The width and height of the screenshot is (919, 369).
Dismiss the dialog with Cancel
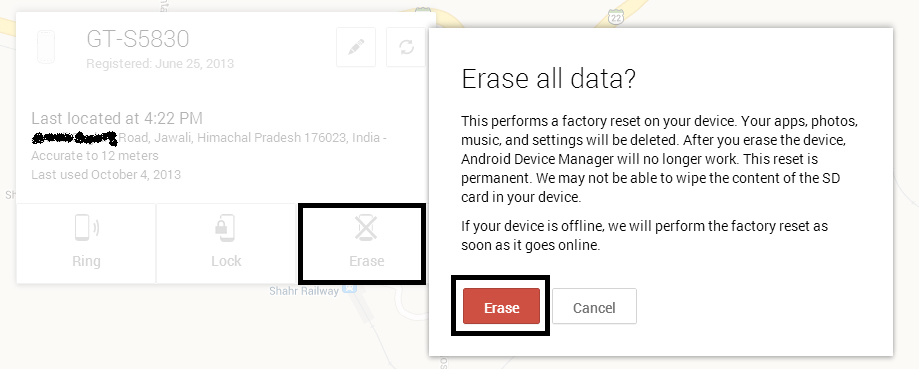(594, 306)
